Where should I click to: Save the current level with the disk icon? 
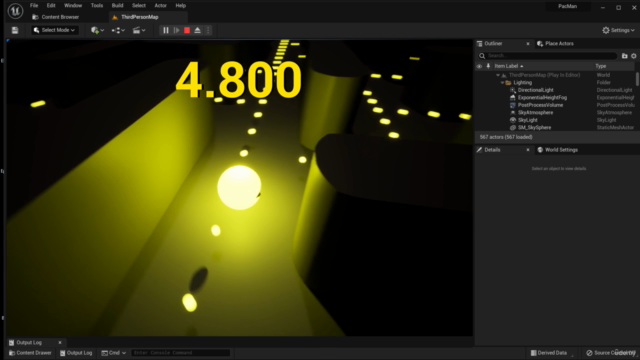(15, 30)
